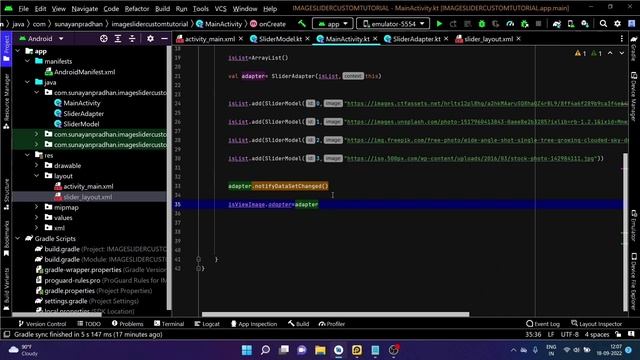Open the Problems tool window
The image size is (640, 360).
click(127, 324)
